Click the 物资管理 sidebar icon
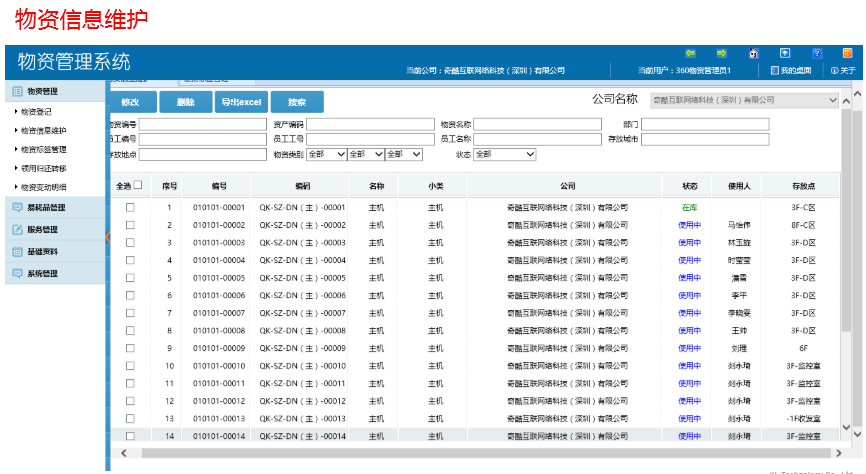This screenshot has height=474, width=866. pyautogui.click(x=17, y=91)
